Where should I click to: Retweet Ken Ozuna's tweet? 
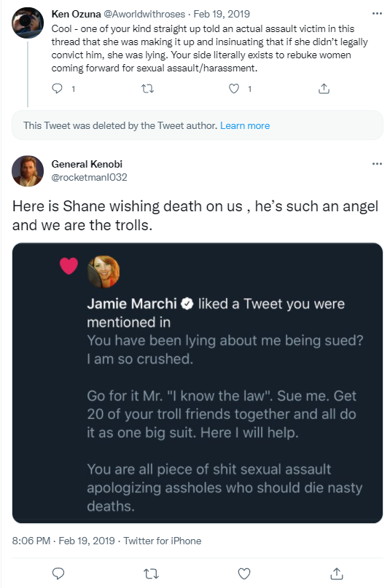[147, 88]
